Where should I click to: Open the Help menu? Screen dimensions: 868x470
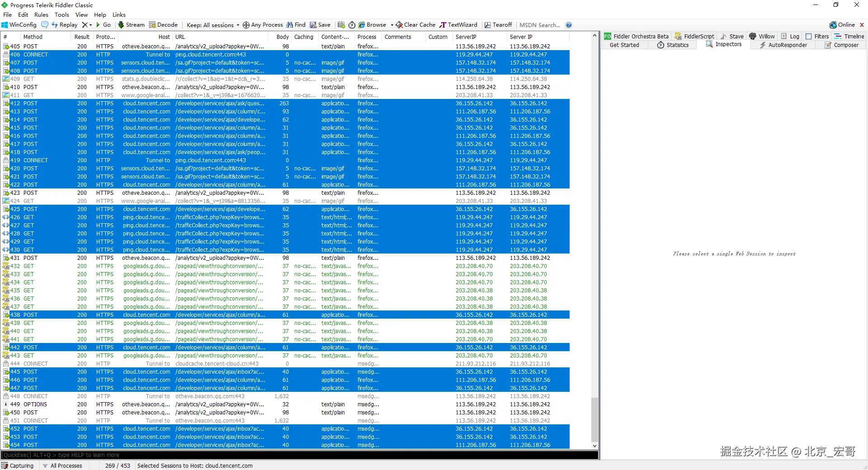tap(100, 14)
